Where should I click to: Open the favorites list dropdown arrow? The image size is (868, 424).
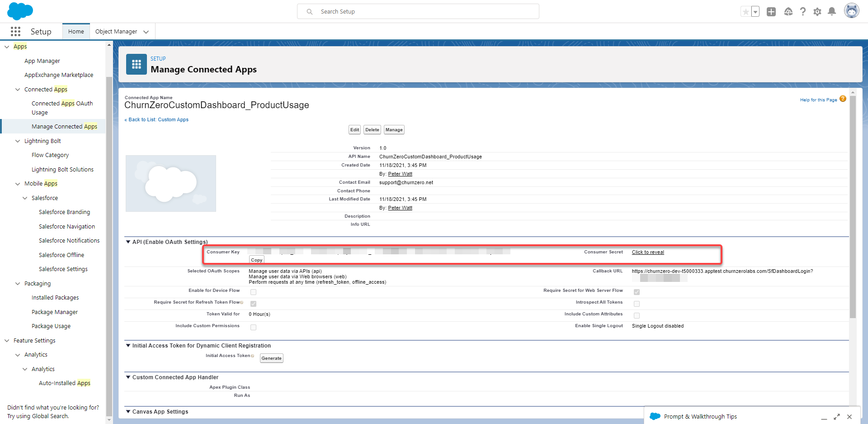(x=755, y=12)
